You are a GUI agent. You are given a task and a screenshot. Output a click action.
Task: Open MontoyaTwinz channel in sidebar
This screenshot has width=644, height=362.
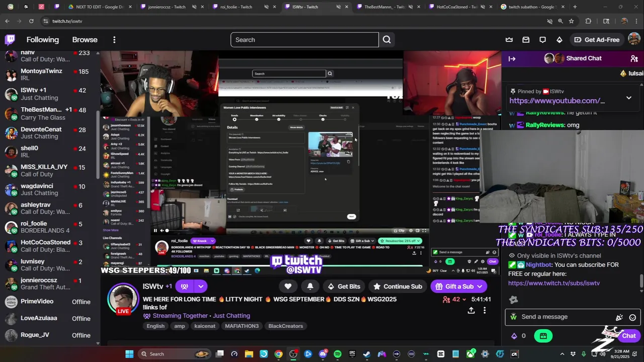point(49,75)
